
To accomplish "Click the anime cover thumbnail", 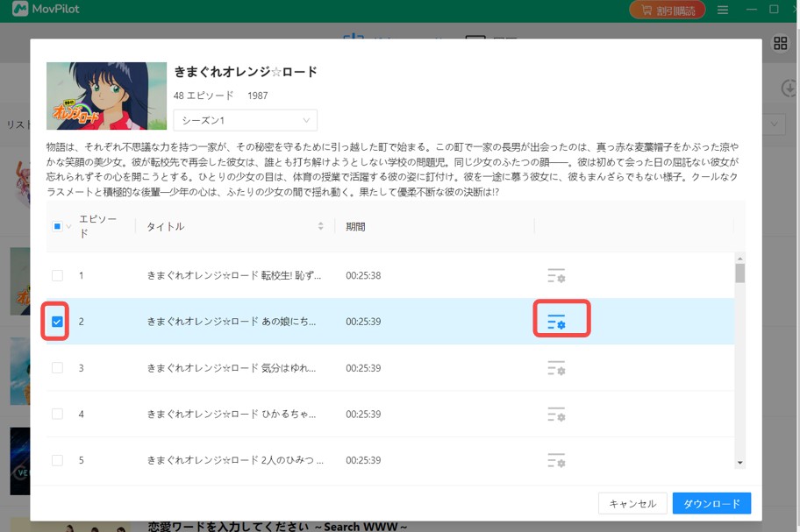I will (x=107, y=96).
